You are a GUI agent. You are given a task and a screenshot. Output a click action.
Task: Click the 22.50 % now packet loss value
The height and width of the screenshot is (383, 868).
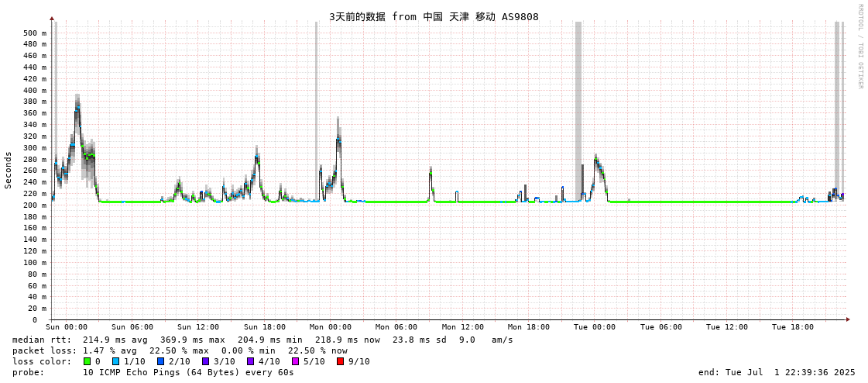(317, 351)
